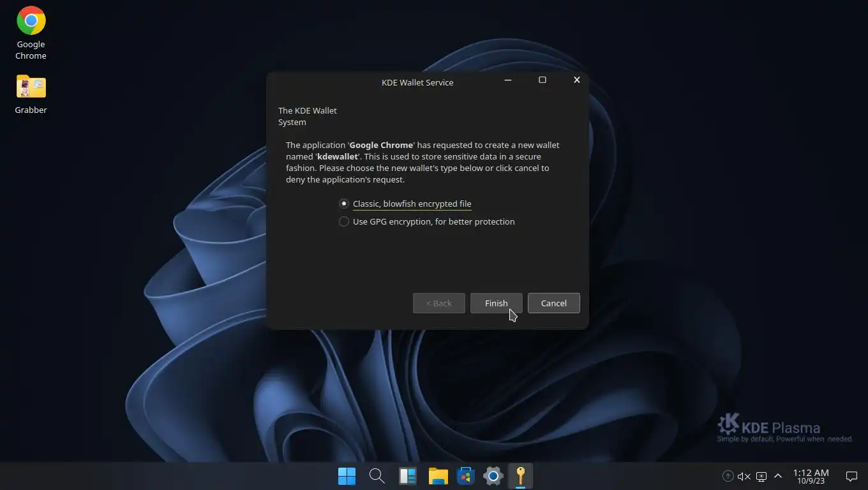
Task: Click 'The KDE Wallet System' heading text
Action: click(308, 116)
